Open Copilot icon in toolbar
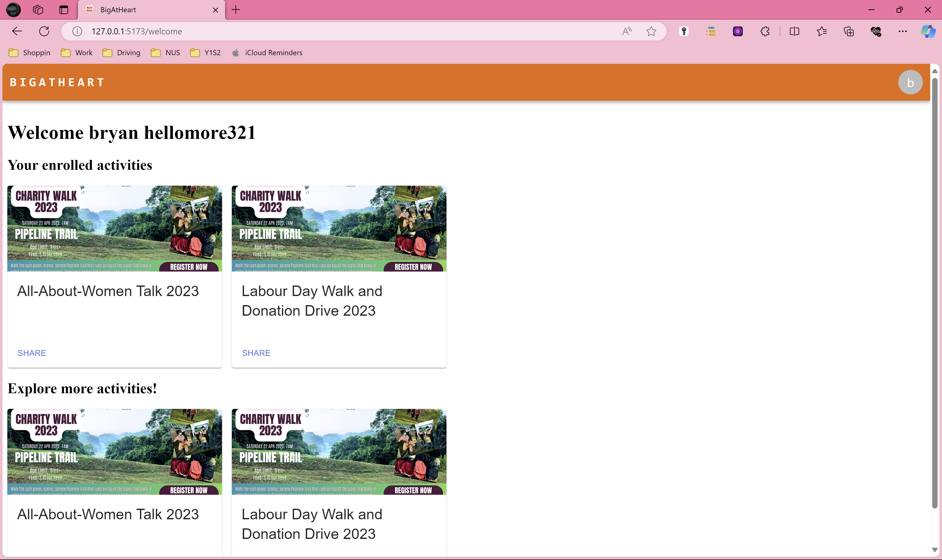Image resolution: width=942 pixels, height=560 pixels. click(928, 31)
